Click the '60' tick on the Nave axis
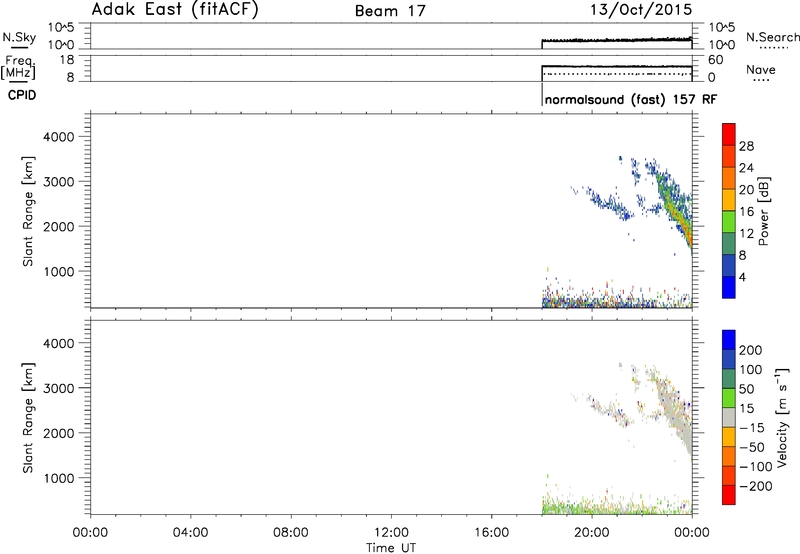 [x=715, y=60]
